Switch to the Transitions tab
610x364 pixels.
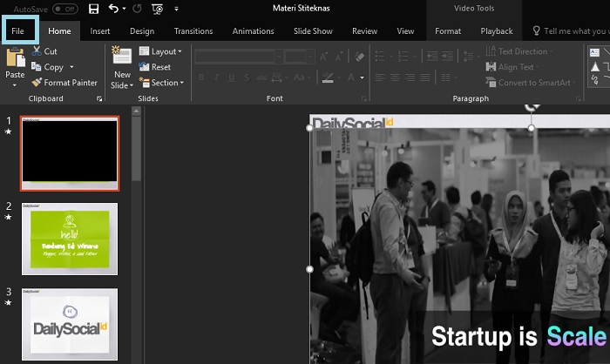(193, 31)
